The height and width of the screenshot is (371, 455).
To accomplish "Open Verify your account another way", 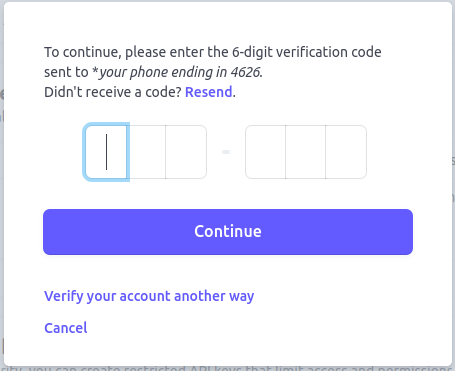I will pyautogui.click(x=149, y=296).
